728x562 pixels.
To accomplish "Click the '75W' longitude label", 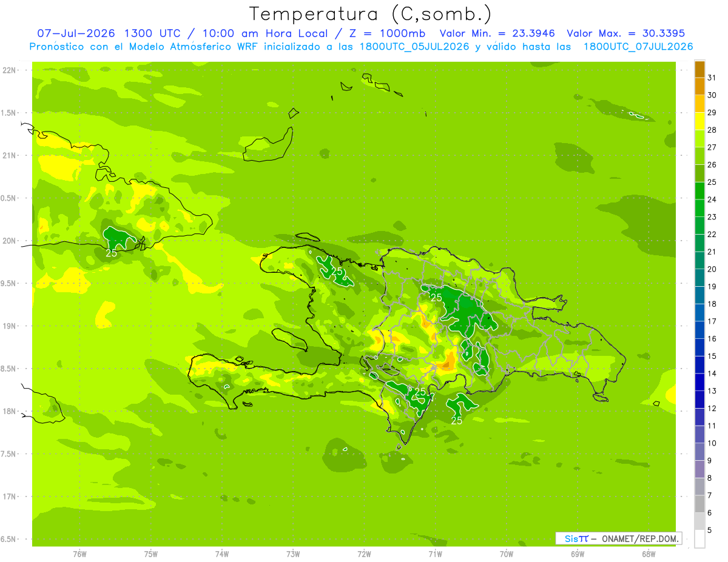I will (x=150, y=554).
